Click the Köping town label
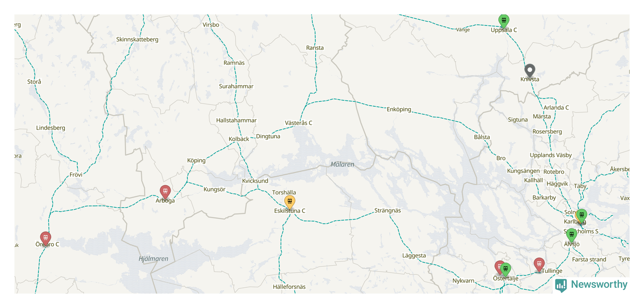The height and width of the screenshot is (308, 644). pos(196,160)
